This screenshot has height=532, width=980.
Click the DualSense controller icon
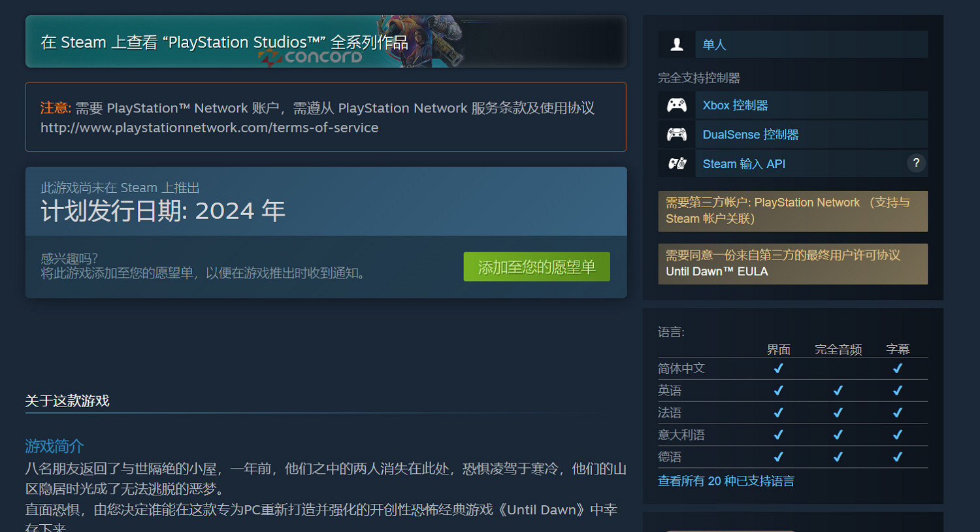(x=676, y=134)
